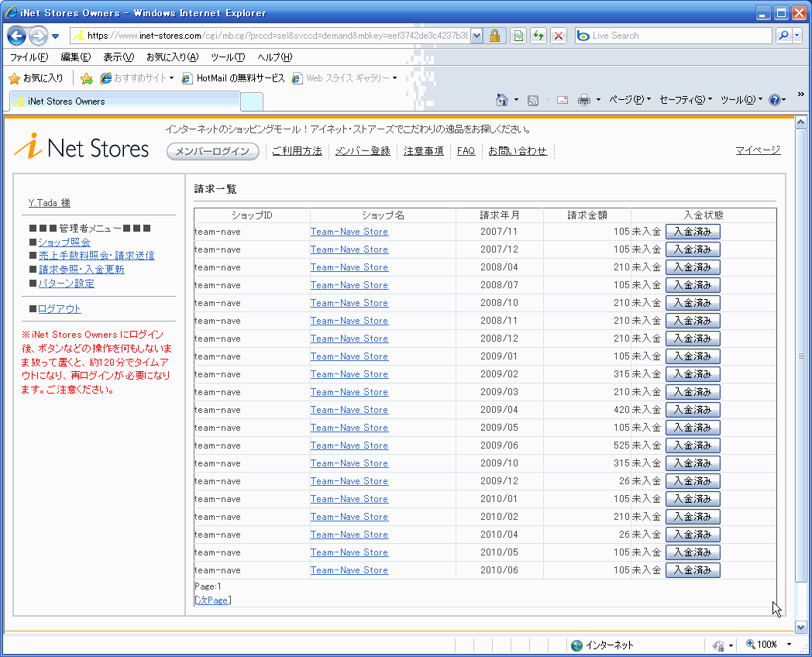This screenshot has width=812, height=657.
Task: Expand the address bar URL dropdown
Action: (477, 36)
